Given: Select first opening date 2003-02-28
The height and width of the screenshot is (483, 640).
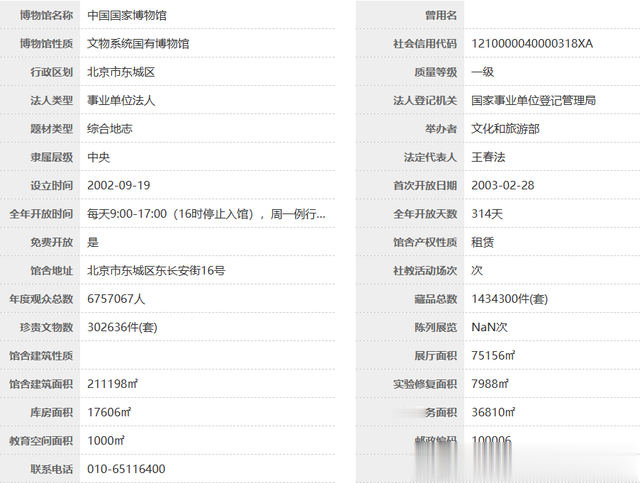Looking at the screenshot, I should coord(503,185).
